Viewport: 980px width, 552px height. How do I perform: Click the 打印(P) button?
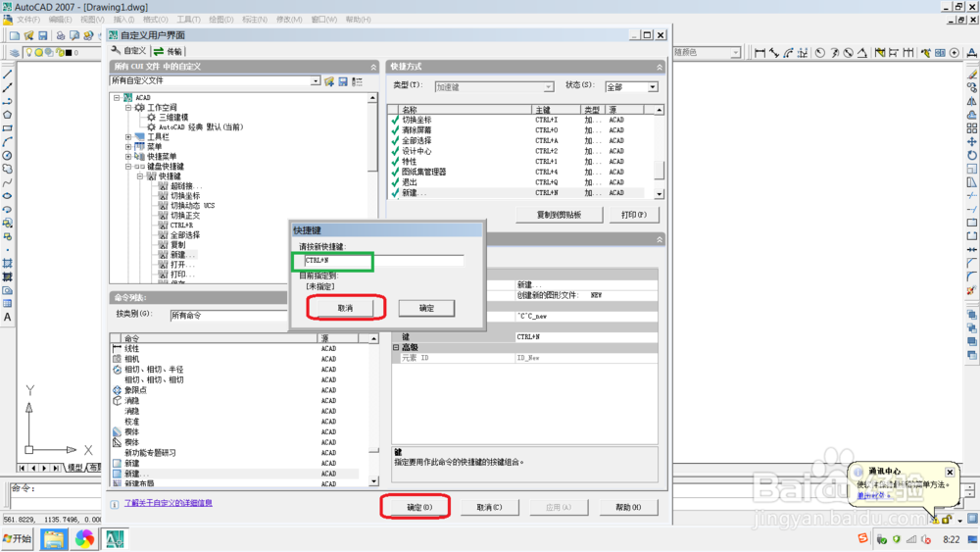634,215
